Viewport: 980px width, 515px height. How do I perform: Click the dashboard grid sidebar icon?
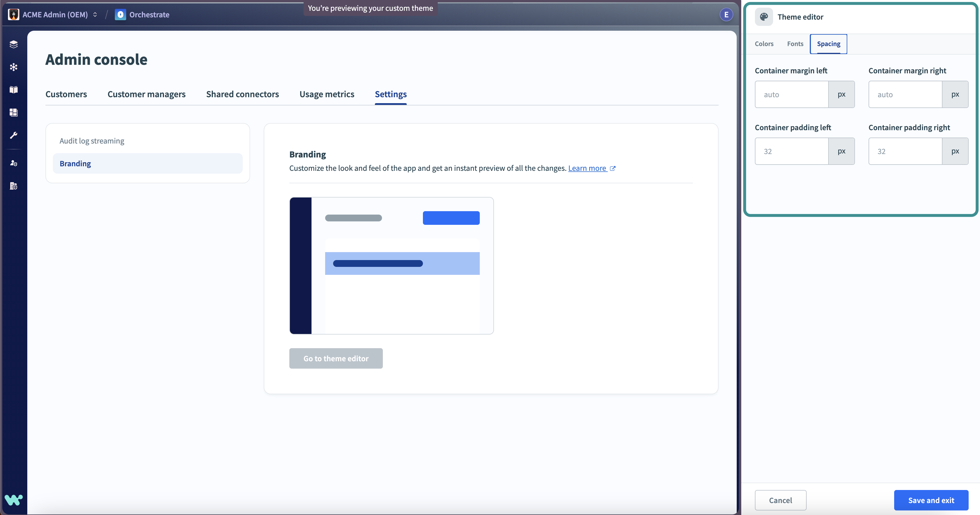click(14, 112)
